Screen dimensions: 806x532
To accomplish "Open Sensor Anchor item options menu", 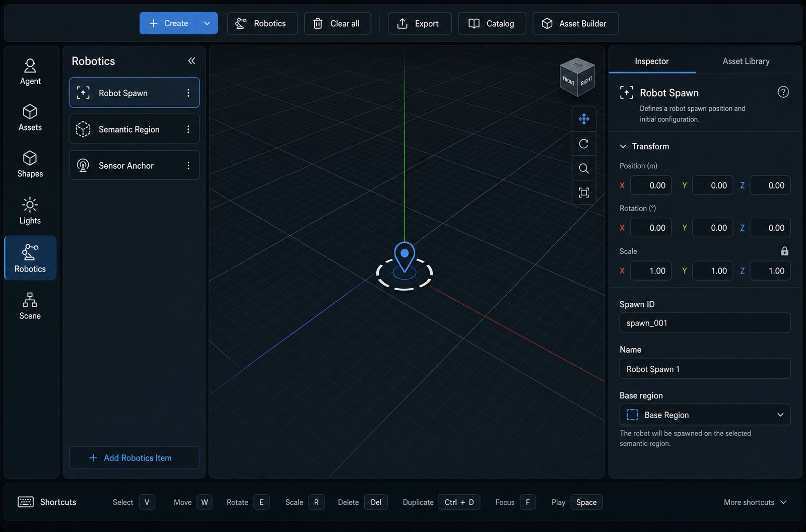I will tap(188, 165).
